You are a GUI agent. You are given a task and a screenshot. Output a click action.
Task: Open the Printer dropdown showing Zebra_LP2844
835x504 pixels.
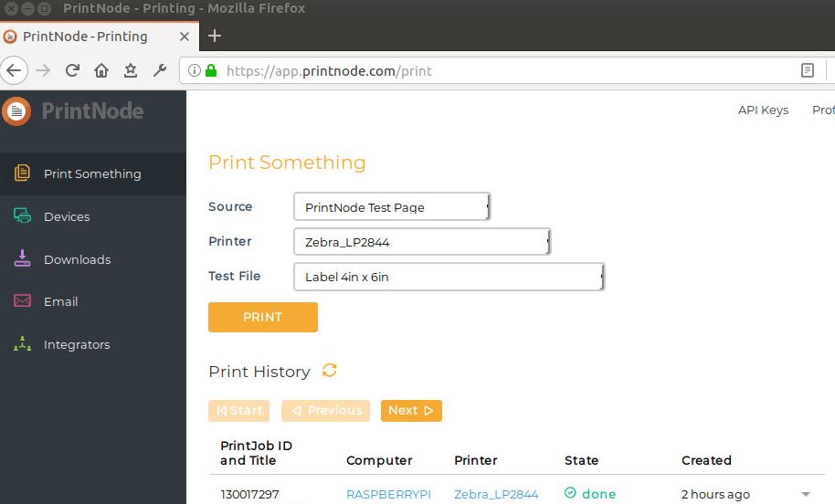[422, 242]
